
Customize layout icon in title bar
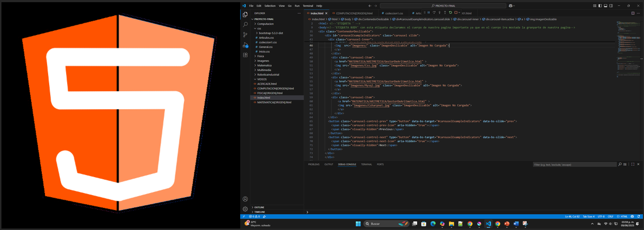point(594,6)
